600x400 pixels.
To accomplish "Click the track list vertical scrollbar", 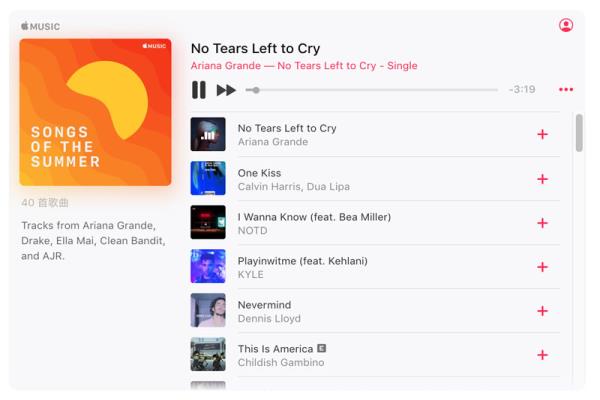I will click(x=579, y=133).
